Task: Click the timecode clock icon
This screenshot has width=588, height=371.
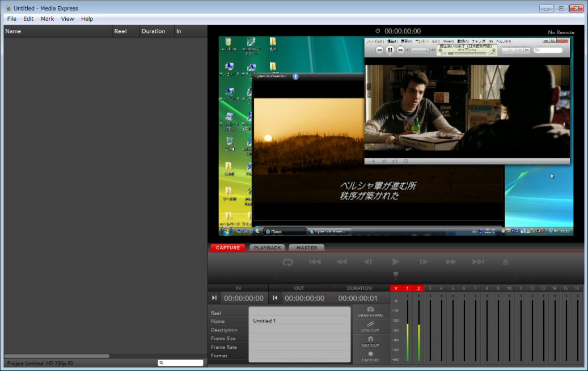Action: click(378, 31)
